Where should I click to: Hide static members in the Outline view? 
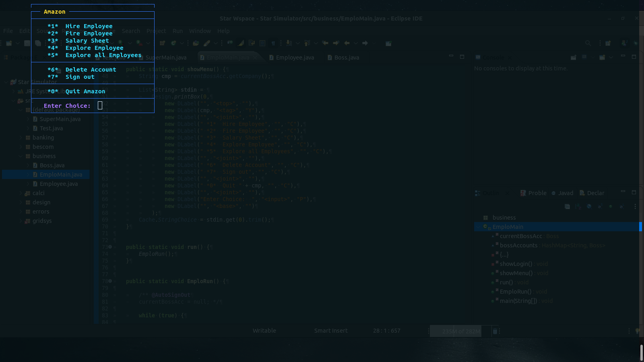(600, 206)
